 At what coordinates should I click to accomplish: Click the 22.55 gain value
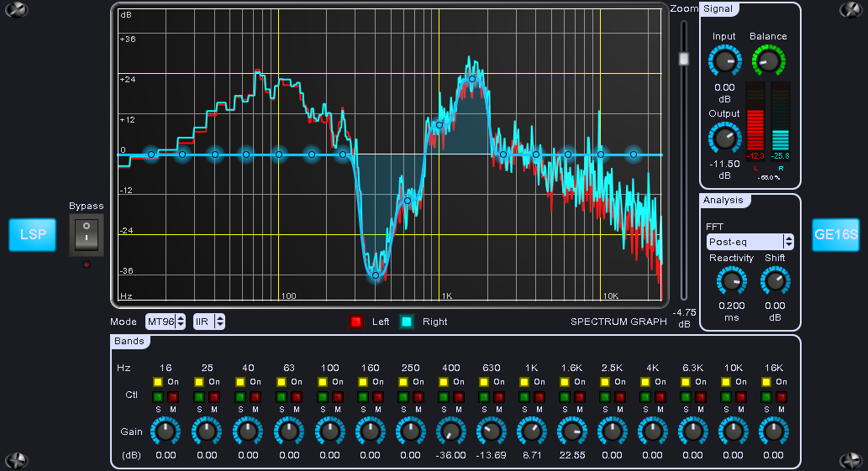572,456
